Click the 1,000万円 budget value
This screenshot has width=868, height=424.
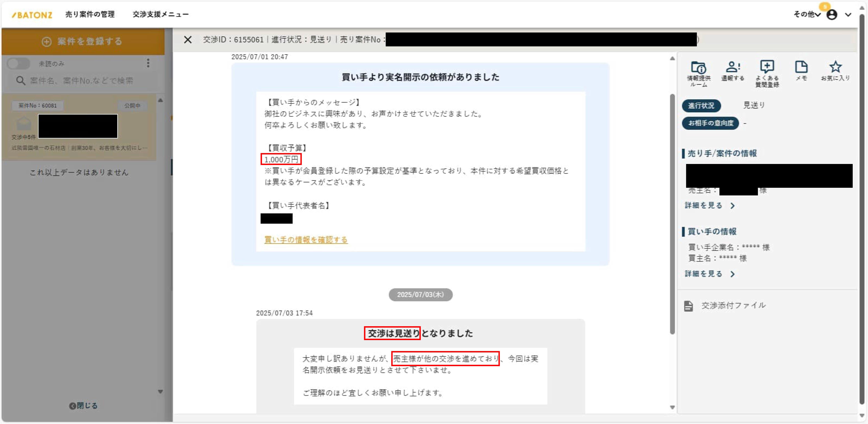(281, 159)
